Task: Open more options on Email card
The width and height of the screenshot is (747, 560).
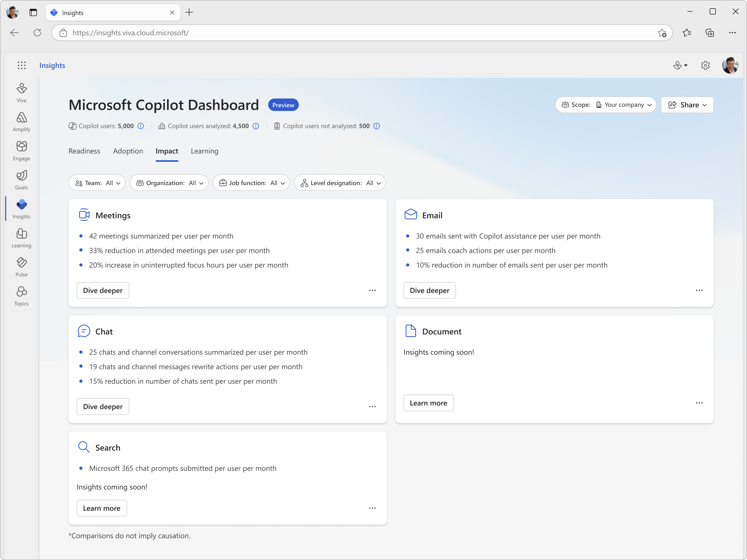Action: tap(699, 290)
